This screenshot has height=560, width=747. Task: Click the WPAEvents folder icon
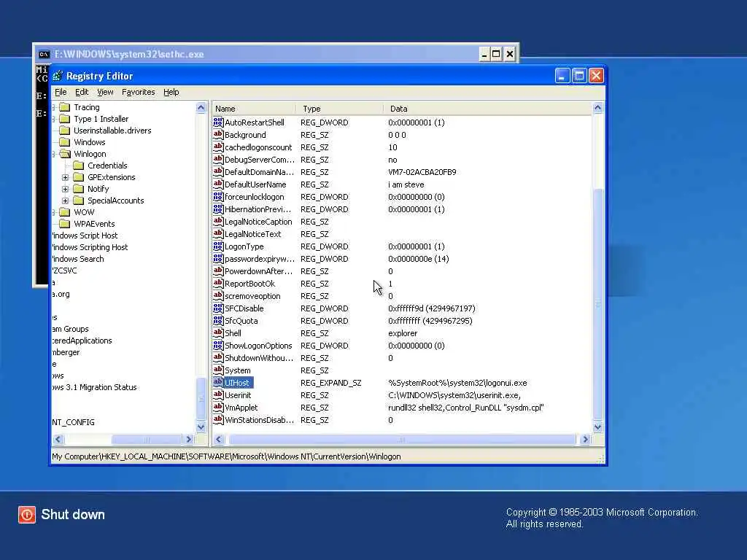pos(65,224)
